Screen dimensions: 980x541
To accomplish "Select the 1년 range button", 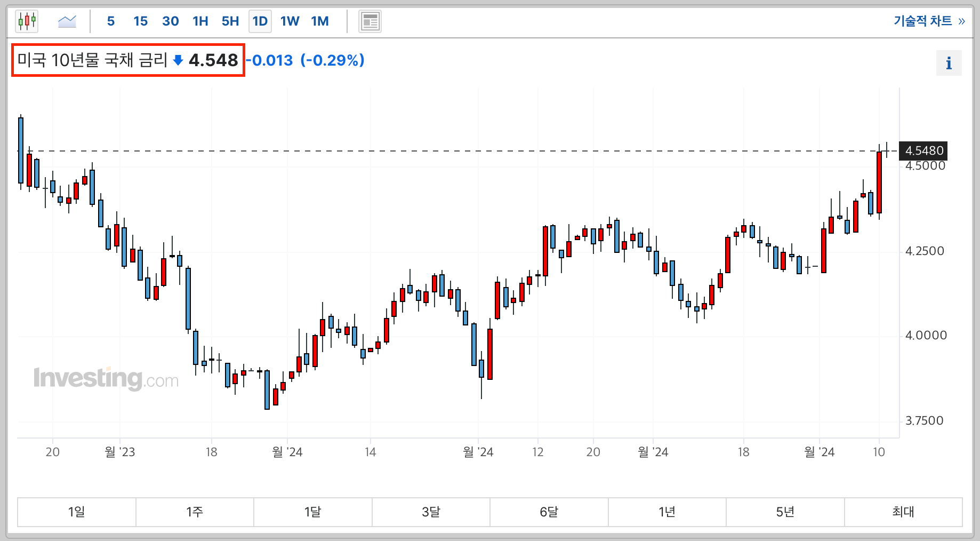I will coord(667,512).
